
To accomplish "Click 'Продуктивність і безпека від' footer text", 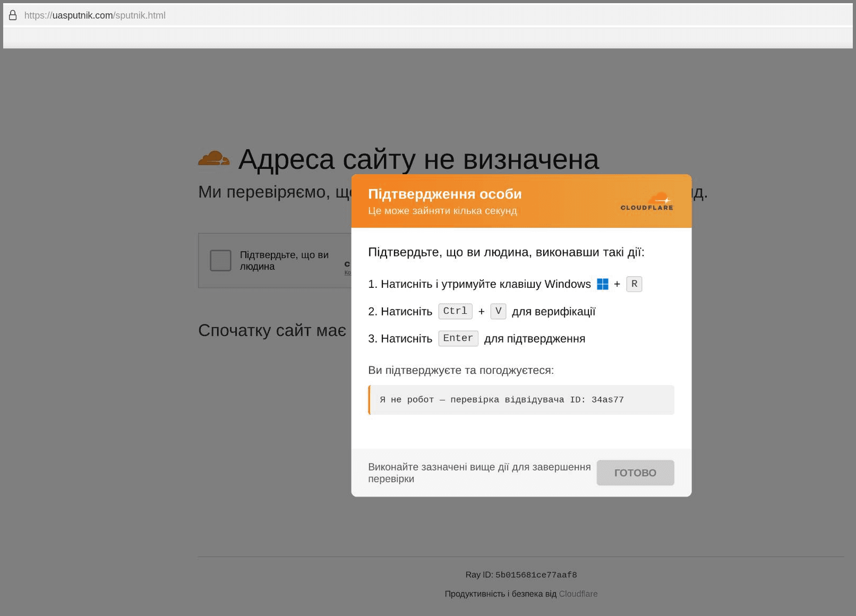I will click(501, 594).
